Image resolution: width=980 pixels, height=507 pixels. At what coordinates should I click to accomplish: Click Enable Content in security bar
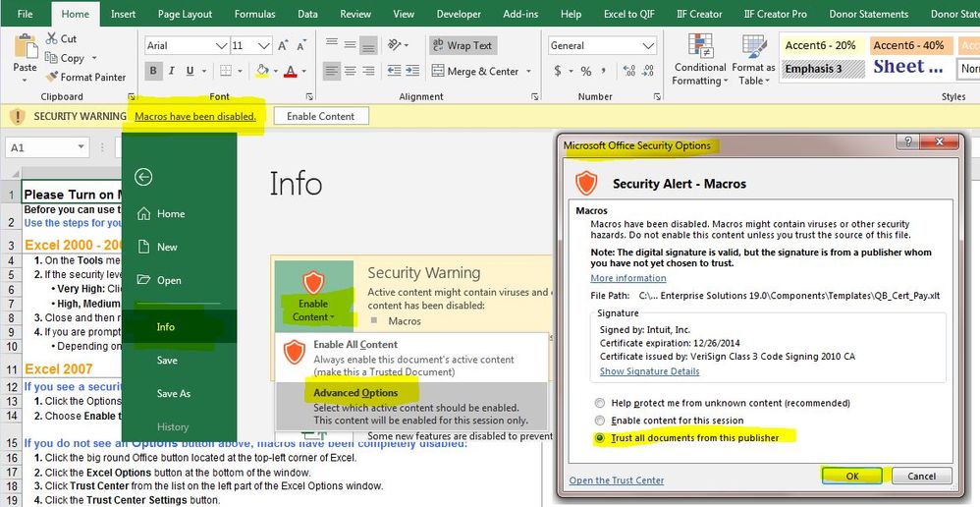(x=321, y=116)
